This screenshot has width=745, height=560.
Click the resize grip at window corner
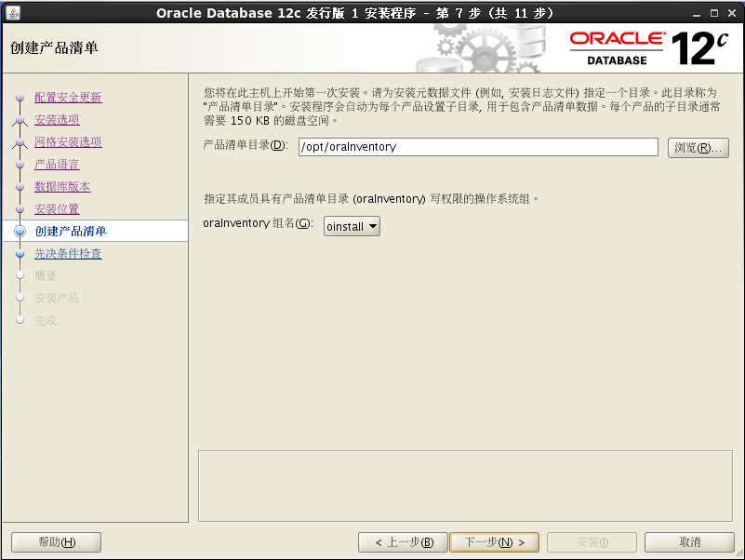coord(739,553)
